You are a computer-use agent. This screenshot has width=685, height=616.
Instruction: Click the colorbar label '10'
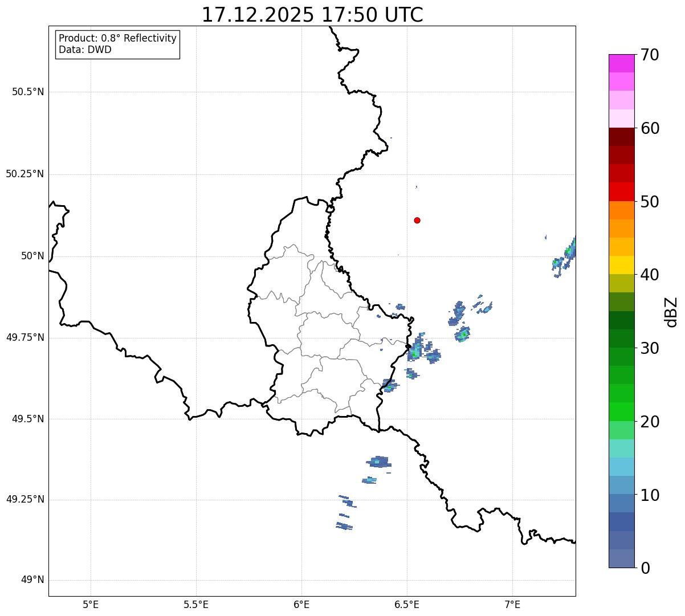pyautogui.click(x=650, y=495)
